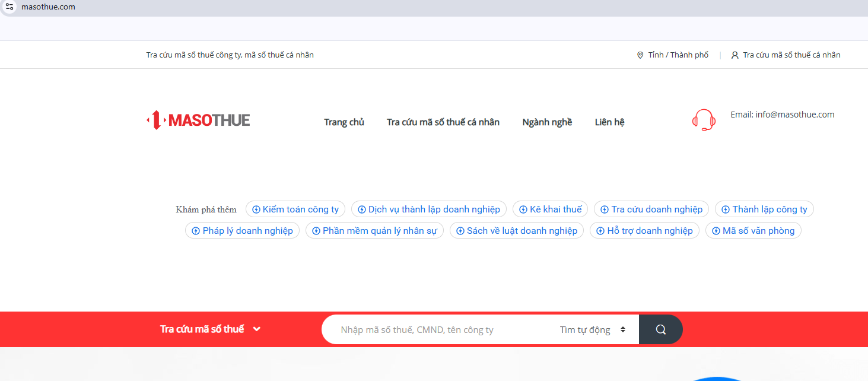Open the Tìm tự động search mode dropdown
Viewport: 868px width, 381px height.
(x=592, y=329)
